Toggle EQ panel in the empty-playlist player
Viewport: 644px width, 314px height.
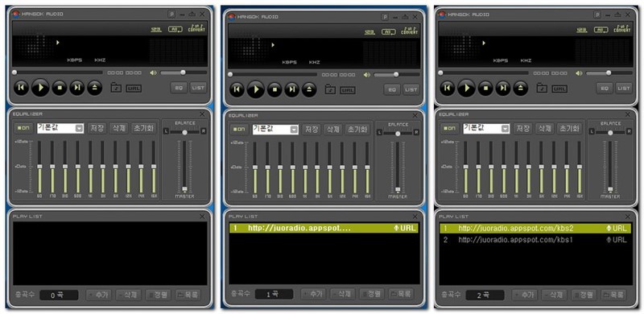[179, 88]
